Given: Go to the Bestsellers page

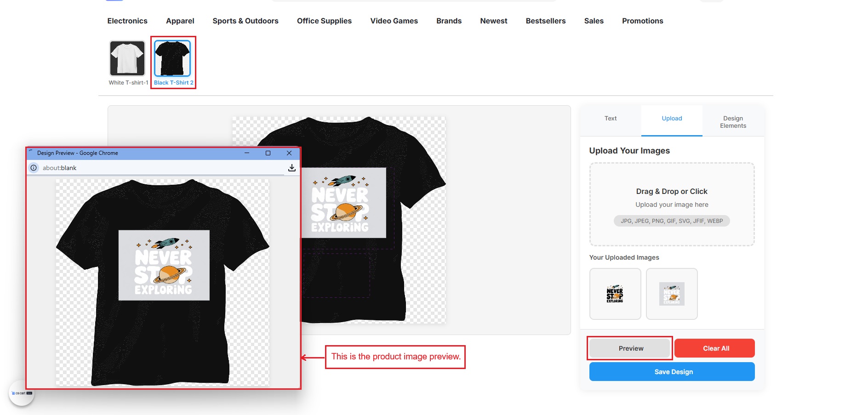Looking at the screenshot, I should click(545, 21).
